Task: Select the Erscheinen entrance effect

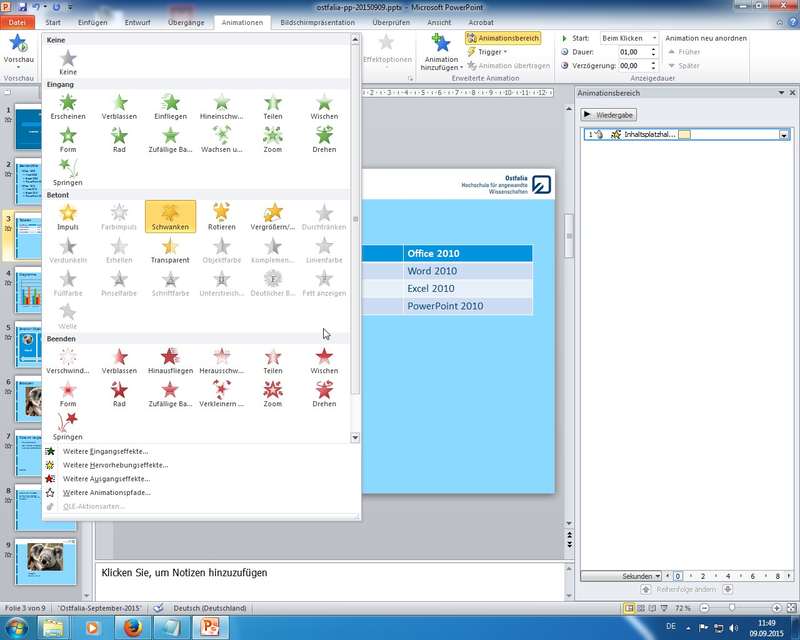Action: (68, 107)
